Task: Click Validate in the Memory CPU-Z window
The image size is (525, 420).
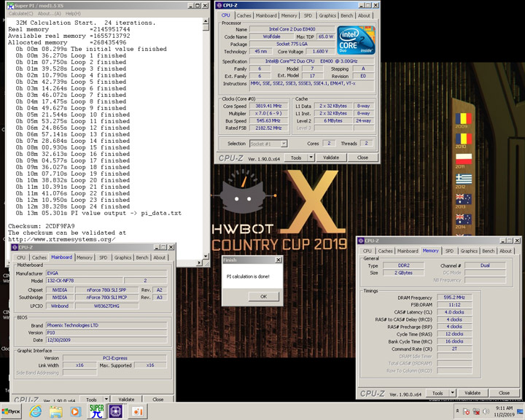Action: tap(472, 393)
